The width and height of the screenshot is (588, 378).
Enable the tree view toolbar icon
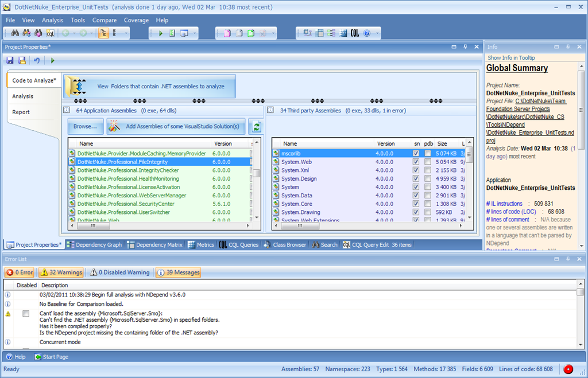(x=103, y=33)
